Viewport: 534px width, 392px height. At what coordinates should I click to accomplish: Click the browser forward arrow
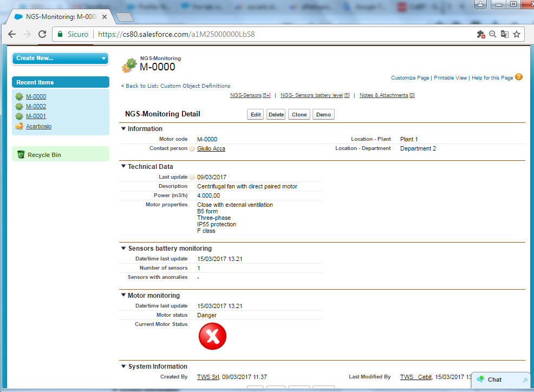(x=27, y=34)
